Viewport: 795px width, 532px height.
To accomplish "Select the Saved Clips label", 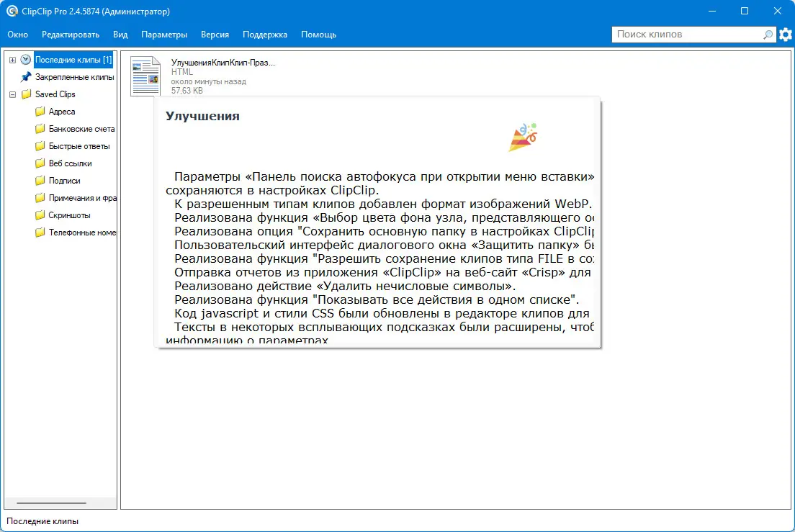I will (x=55, y=94).
